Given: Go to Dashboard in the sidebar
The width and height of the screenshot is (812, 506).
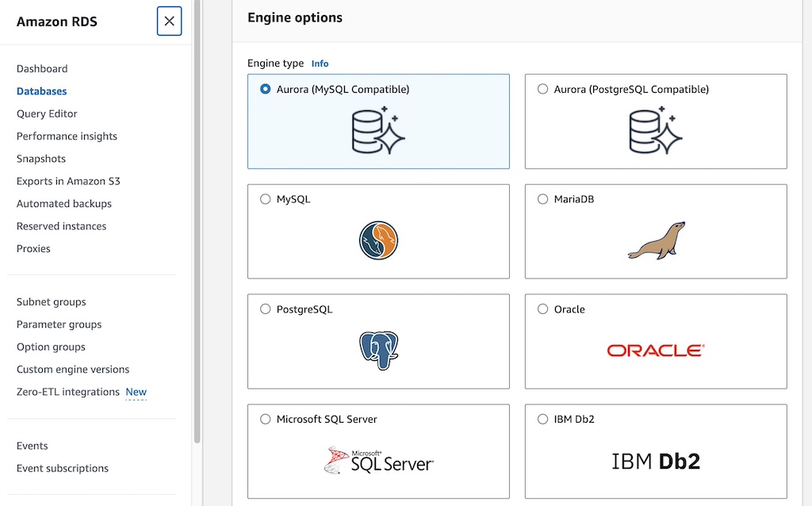Looking at the screenshot, I should coord(42,69).
